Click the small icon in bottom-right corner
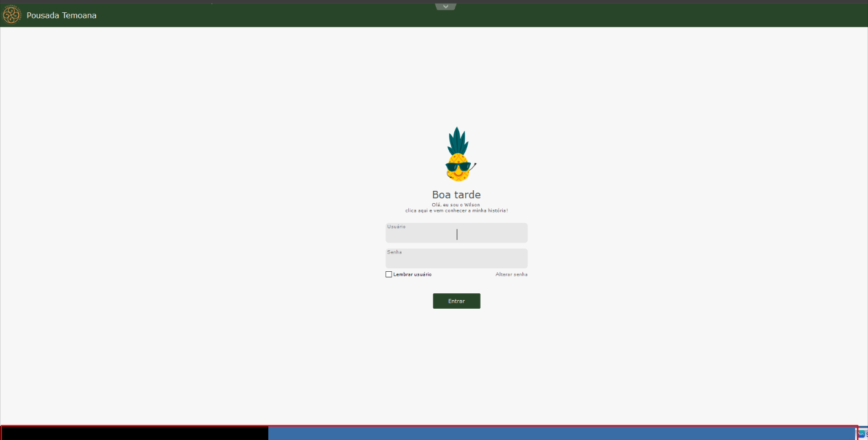 (862, 433)
